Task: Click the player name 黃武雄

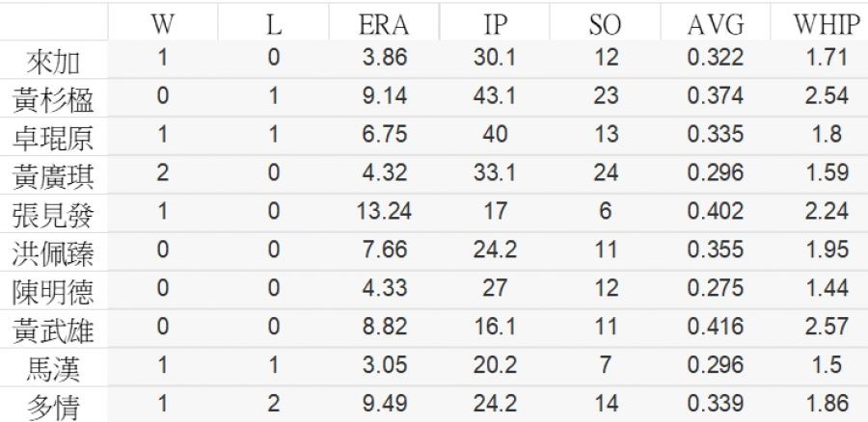Action: coord(52,331)
